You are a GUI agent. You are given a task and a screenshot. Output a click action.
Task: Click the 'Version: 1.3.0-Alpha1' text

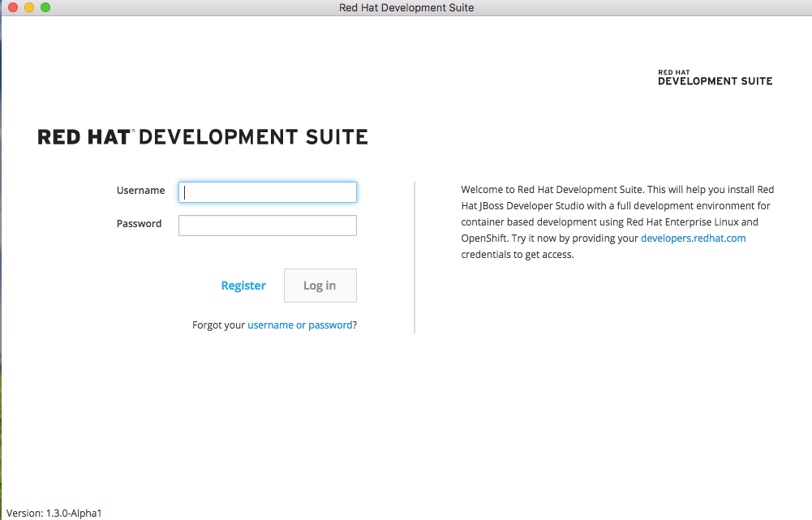point(54,513)
